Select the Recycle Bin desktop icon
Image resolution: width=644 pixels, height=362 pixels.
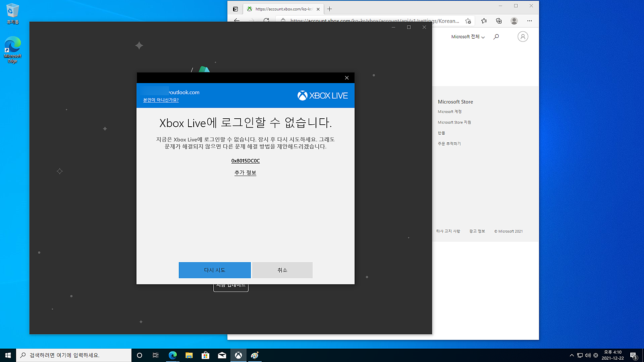point(12,14)
